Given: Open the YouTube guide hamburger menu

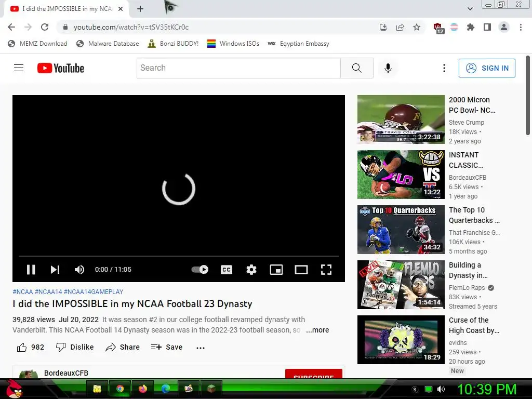Looking at the screenshot, I should click(19, 68).
